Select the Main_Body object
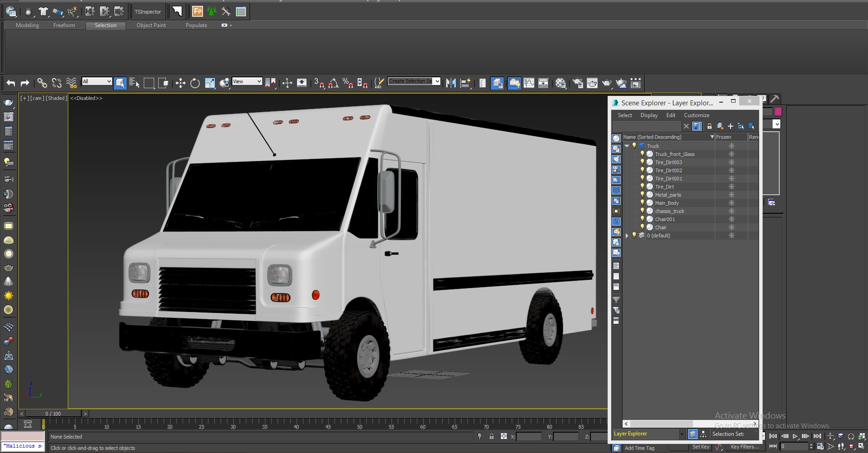Image resolution: width=868 pixels, height=453 pixels. point(667,203)
